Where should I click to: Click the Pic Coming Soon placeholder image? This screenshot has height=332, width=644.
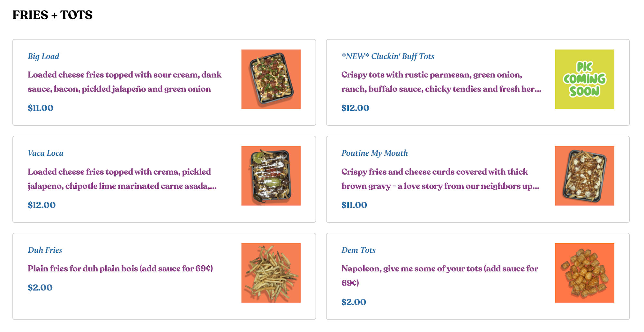click(x=584, y=79)
